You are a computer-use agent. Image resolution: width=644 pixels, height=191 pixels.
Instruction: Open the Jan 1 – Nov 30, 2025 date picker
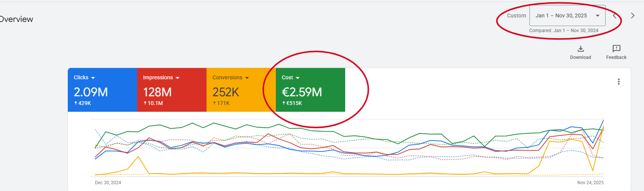pyautogui.click(x=568, y=15)
